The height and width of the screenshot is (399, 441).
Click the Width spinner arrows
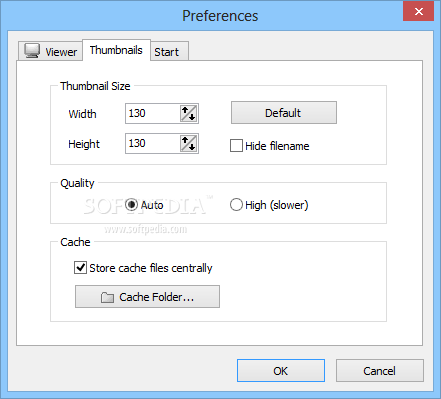(189, 114)
